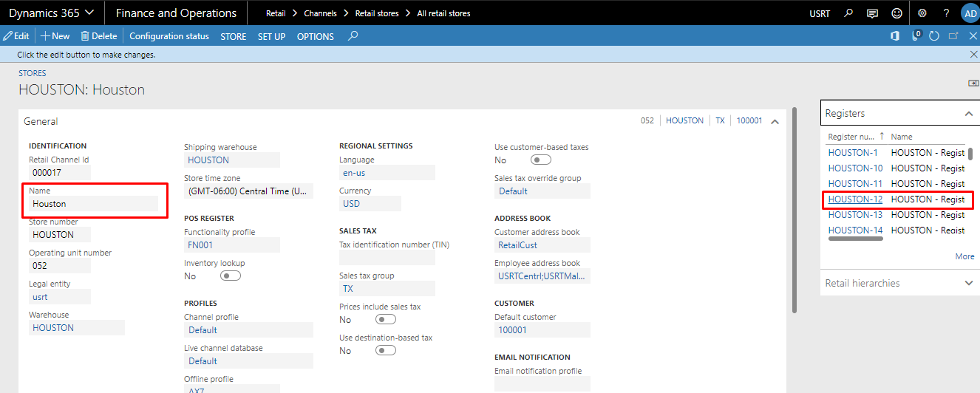The height and width of the screenshot is (393, 980).
Task: Sort by Register number column header
Action: (851, 137)
